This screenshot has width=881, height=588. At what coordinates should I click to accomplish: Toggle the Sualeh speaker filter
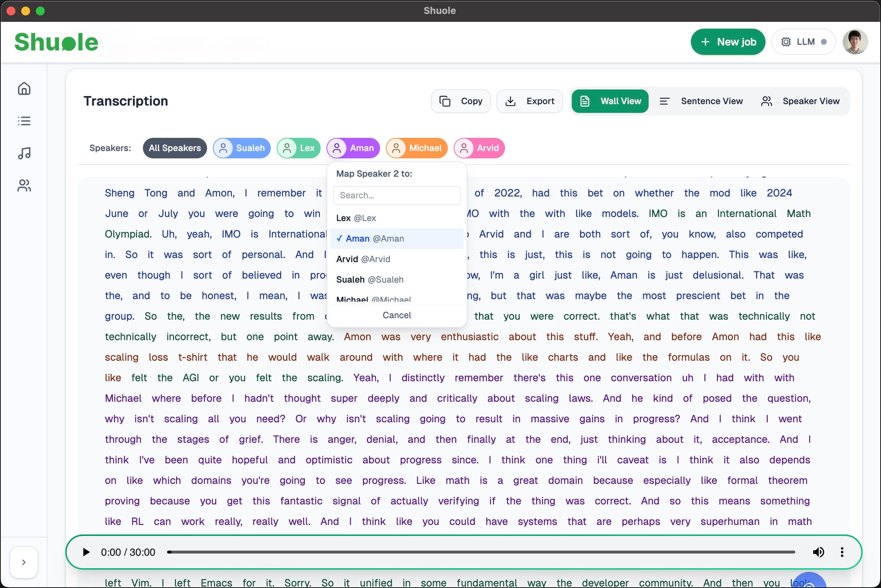point(242,148)
